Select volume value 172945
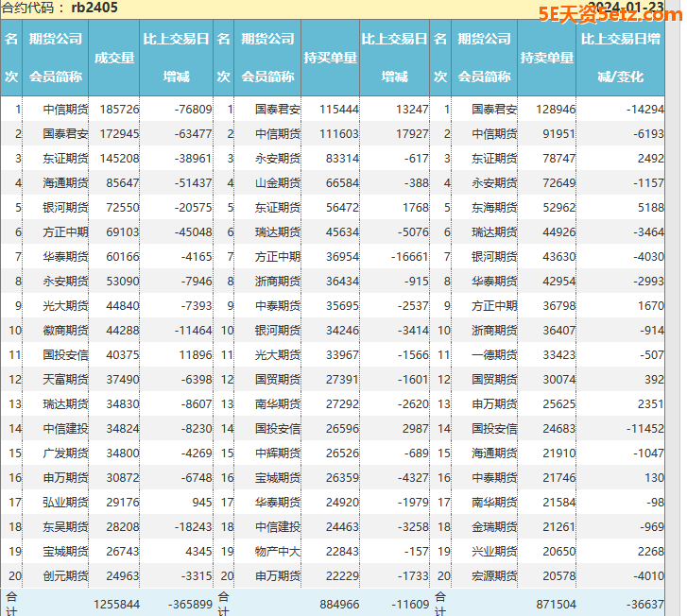 pos(119,133)
